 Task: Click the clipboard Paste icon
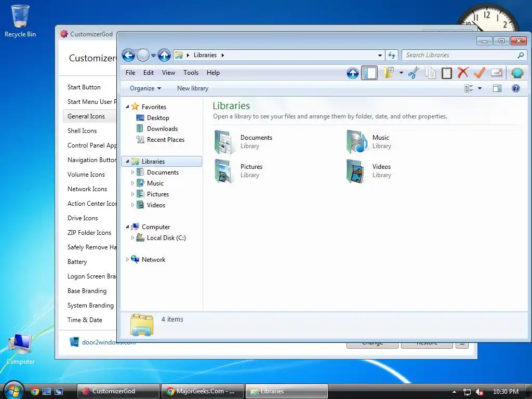coord(446,73)
